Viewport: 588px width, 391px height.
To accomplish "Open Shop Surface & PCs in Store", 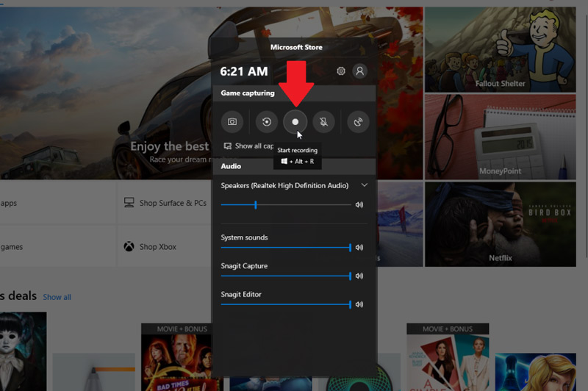I will [165, 203].
